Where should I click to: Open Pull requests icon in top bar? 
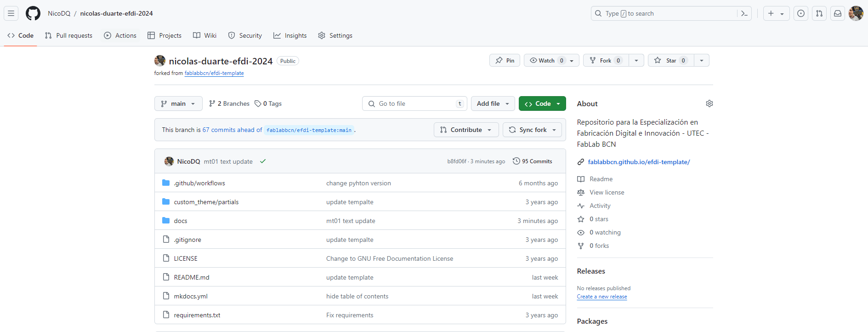[819, 13]
